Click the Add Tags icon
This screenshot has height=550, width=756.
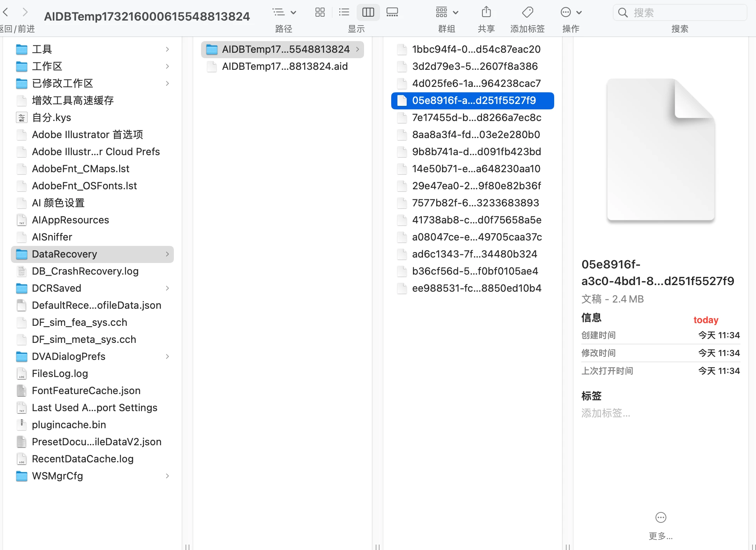point(527,12)
